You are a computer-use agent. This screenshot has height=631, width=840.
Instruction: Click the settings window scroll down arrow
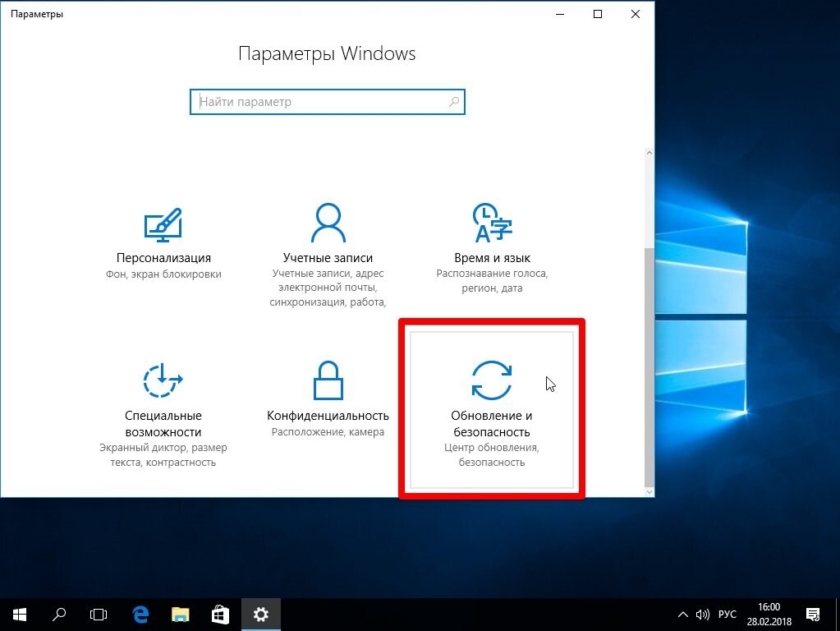pyautogui.click(x=650, y=491)
